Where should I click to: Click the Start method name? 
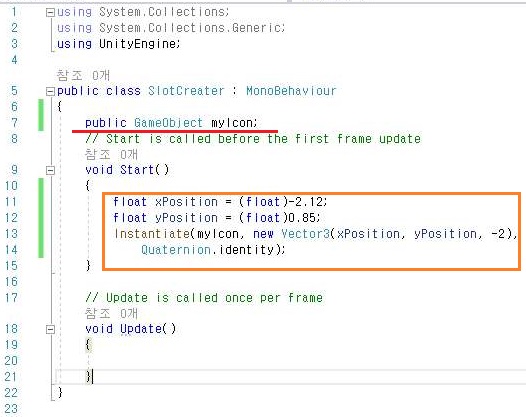(x=137, y=170)
